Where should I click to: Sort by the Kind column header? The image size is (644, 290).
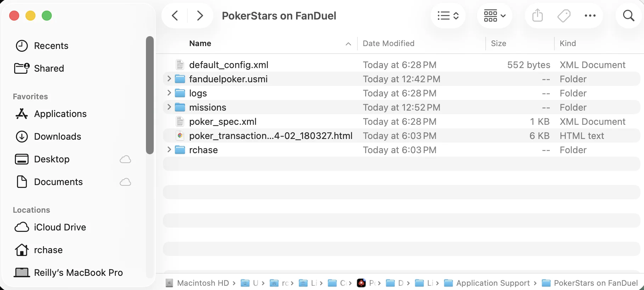click(x=568, y=43)
